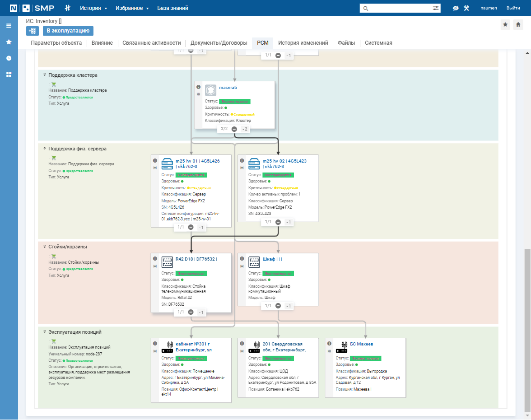Click the -2 level button under maserati
Image resolution: width=531 pixels, height=420 pixels.
coord(245,129)
